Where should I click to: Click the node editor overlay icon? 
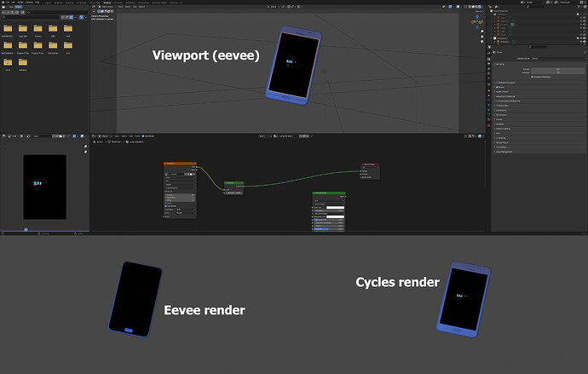480,136
